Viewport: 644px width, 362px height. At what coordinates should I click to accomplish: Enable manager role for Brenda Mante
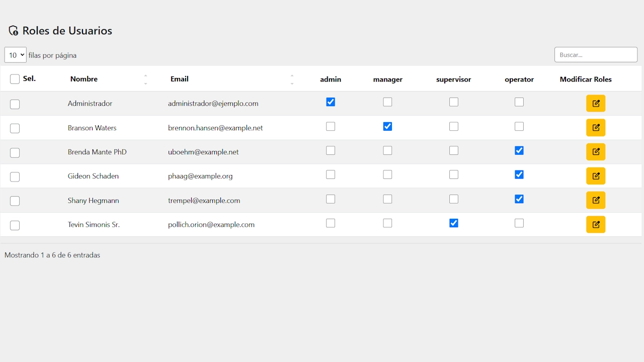point(387,151)
